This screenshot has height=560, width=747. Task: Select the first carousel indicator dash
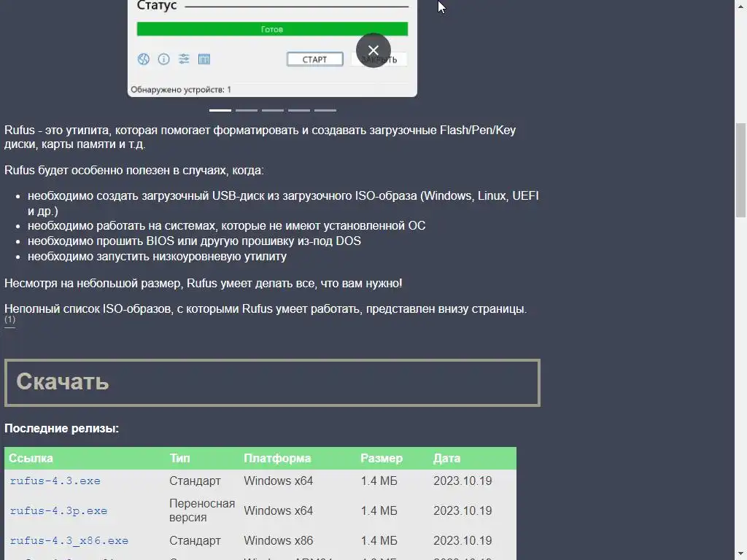(220, 111)
